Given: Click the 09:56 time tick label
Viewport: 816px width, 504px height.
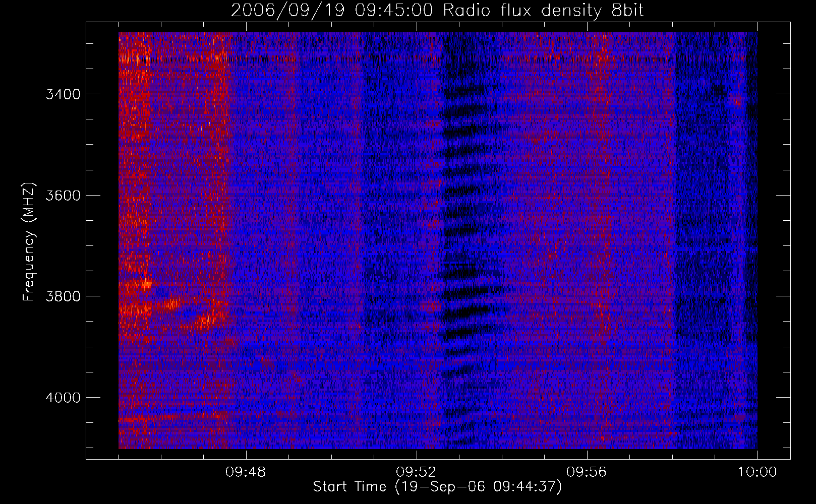Looking at the screenshot, I should (587, 472).
